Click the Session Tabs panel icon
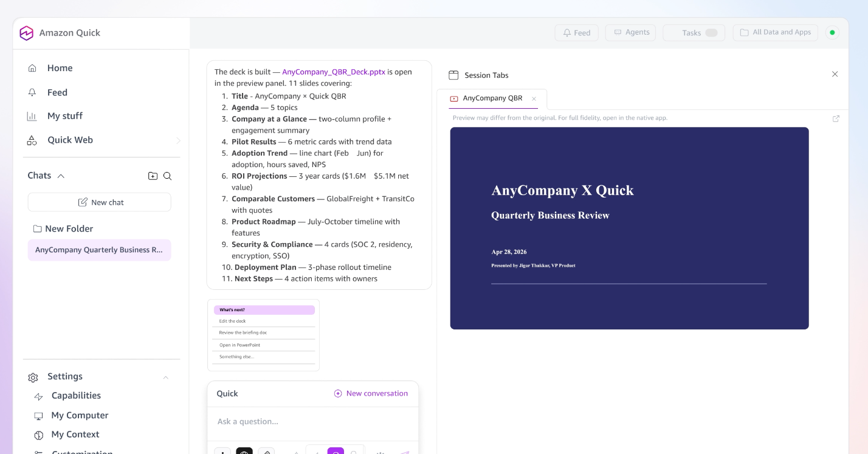868x454 pixels. click(x=453, y=75)
